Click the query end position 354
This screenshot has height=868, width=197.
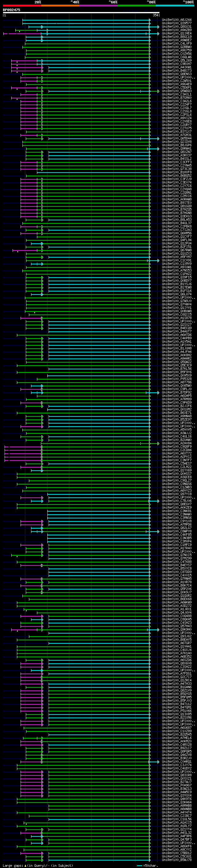pos(155,15)
